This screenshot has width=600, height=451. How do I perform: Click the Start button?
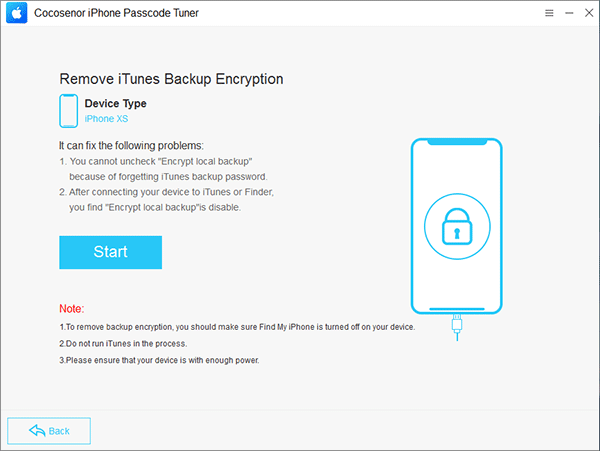pos(110,252)
